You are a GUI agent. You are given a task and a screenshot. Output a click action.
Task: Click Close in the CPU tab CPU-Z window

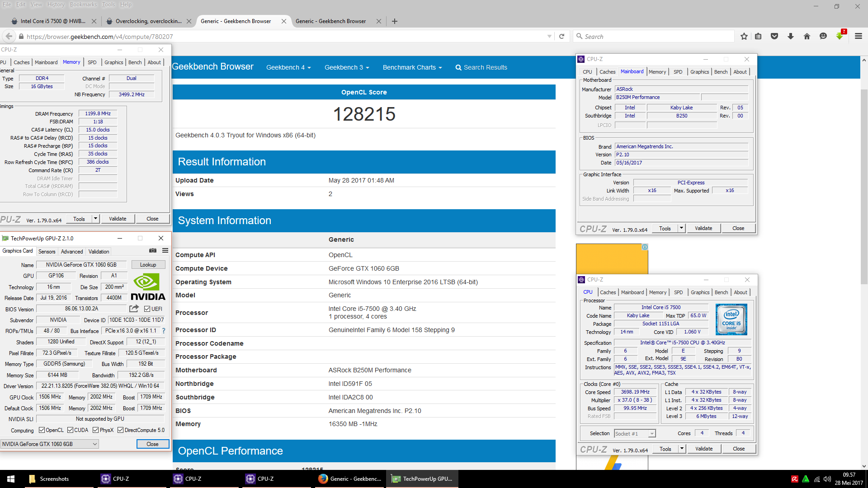[739, 449]
